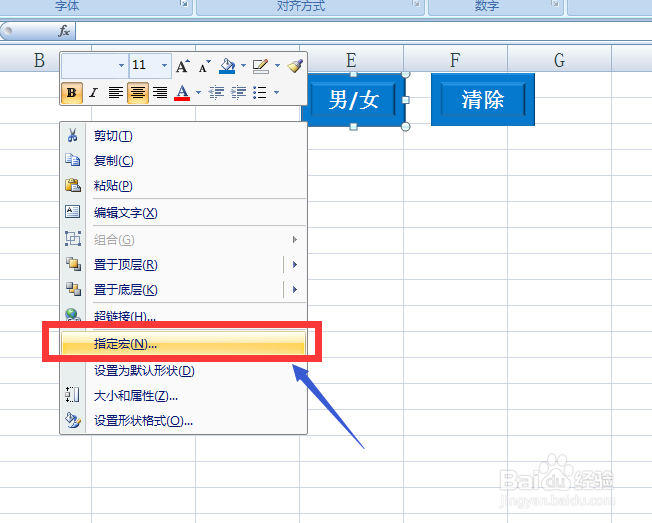Image resolution: width=652 pixels, height=523 pixels.
Task: Apply shape outline with pencil icon
Action: coord(261,66)
